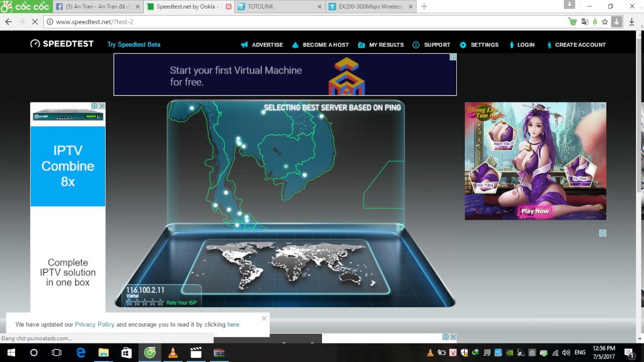Click the 'here' link in privacy notice
The height and width of the screenshot is (362, 644).
pos(233,324)
